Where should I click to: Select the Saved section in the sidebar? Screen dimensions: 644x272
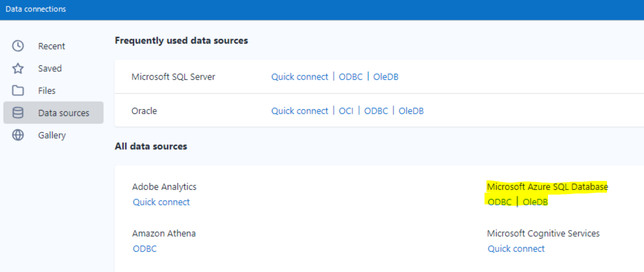tap(50, 68)
